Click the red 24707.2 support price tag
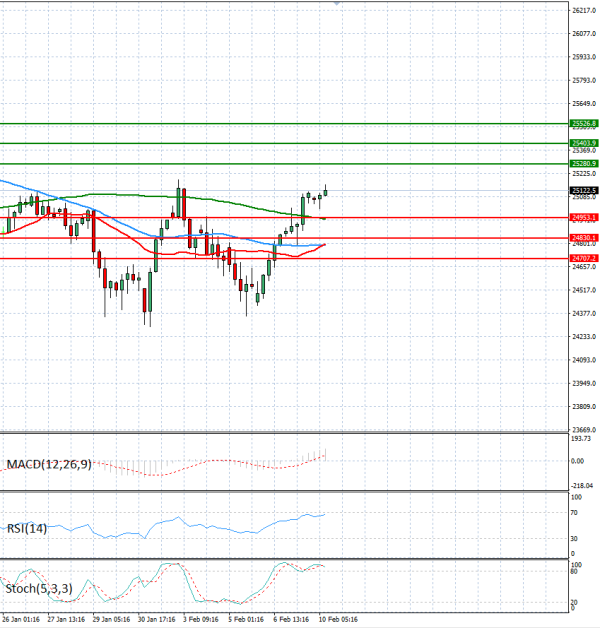Image resolution: width=600 pixels, height=628 pixels. coord(584,258)
